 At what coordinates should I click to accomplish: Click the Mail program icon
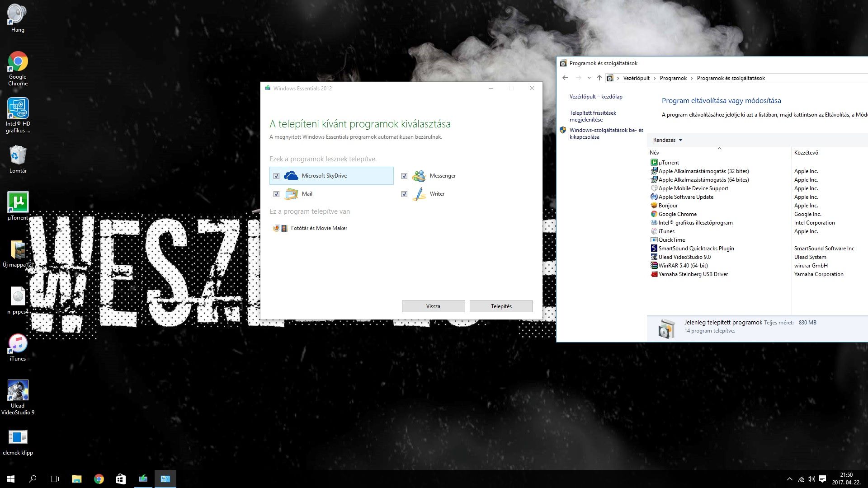pos(291,194)
